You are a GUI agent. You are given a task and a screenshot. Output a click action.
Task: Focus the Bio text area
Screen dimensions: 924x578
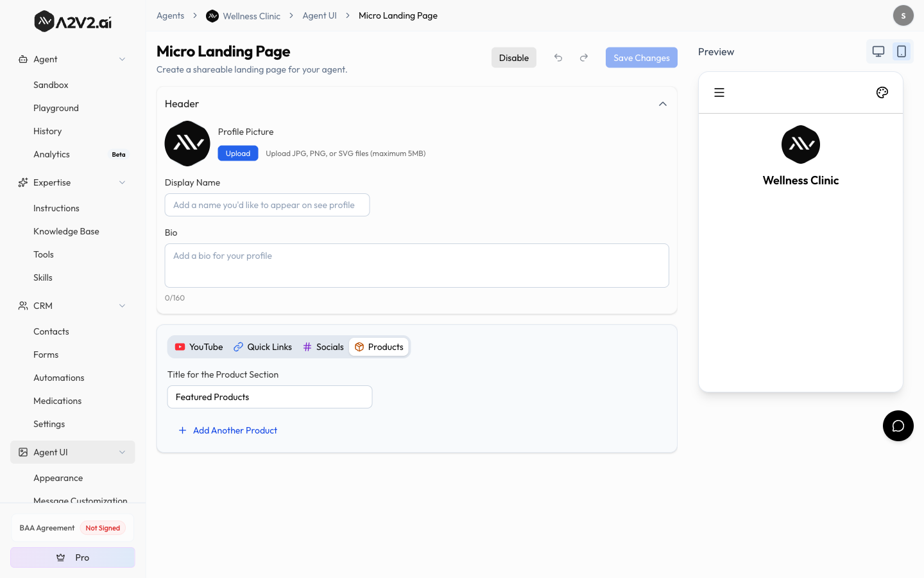tap(417, 265)
